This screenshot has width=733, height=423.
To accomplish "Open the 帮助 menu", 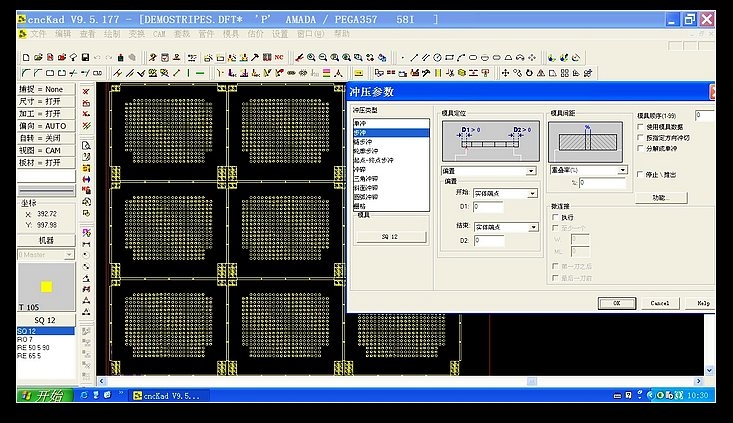I will click(x=342, y=34).
